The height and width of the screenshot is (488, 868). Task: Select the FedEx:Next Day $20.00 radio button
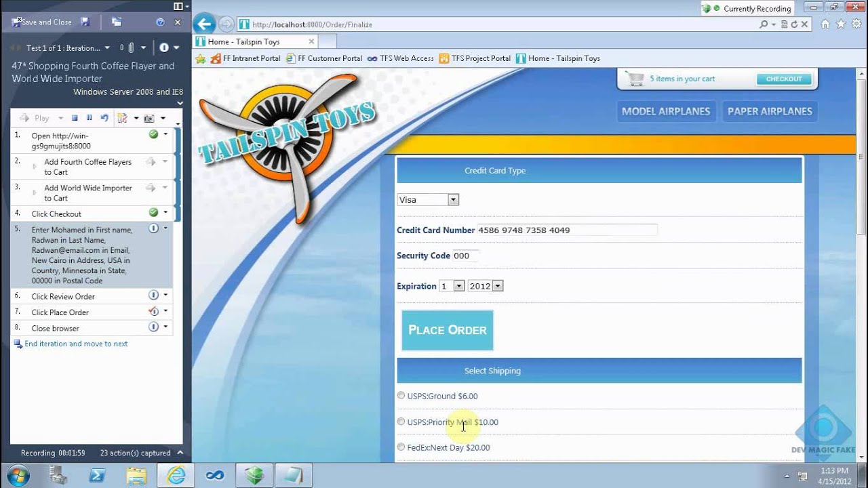tap(401, 447)
